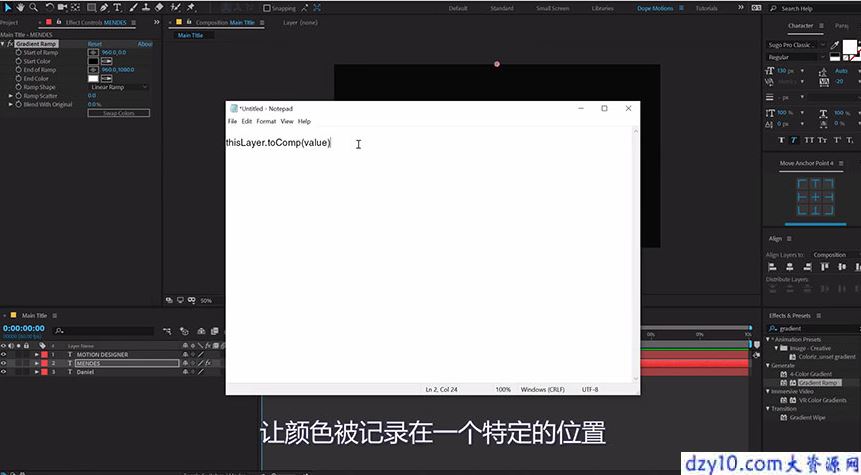Click the Draft 3D icon in timeline
The height and width of the screenshot is (475, 861).
coord(184,331)
